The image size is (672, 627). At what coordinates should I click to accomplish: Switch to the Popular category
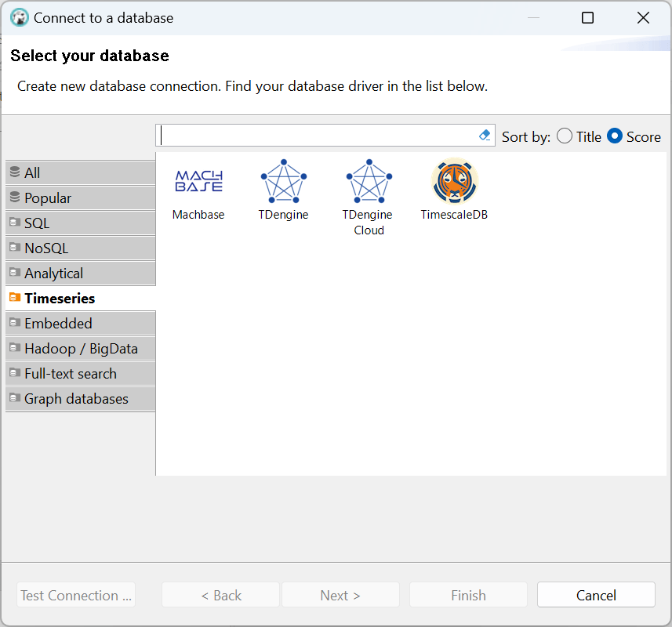(x=79, y=198)
